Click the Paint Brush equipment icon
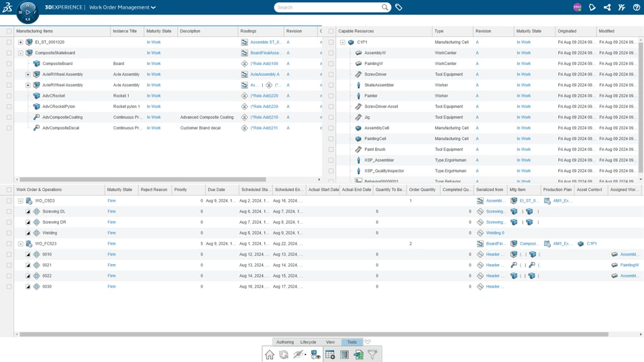 [x=358, y=149]
